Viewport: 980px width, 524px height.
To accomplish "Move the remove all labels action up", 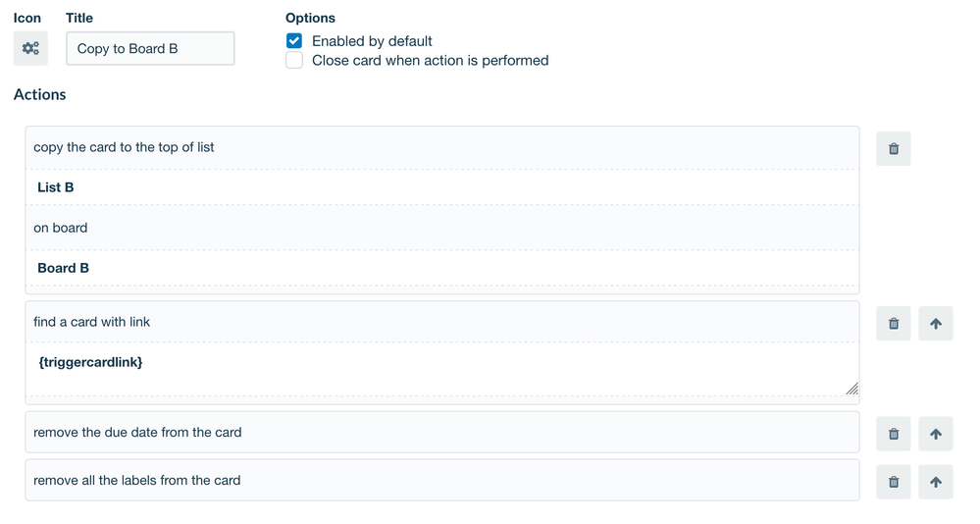I will (x=935, y=482).
